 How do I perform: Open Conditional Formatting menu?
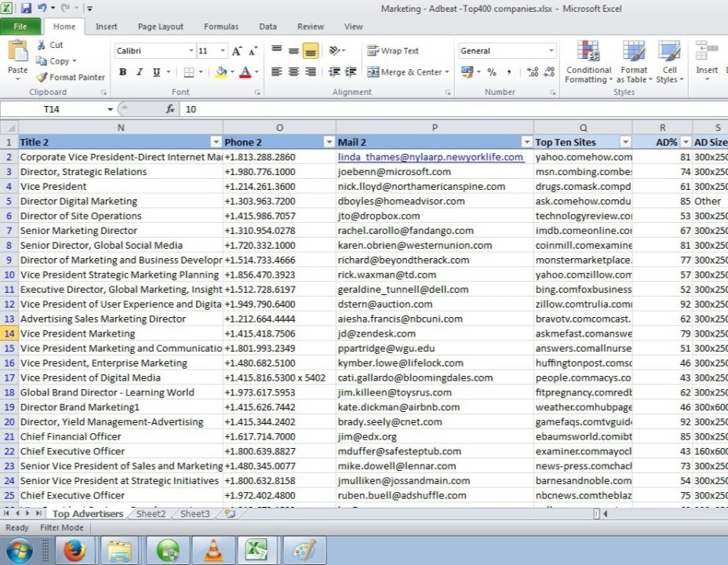point(588,64)
